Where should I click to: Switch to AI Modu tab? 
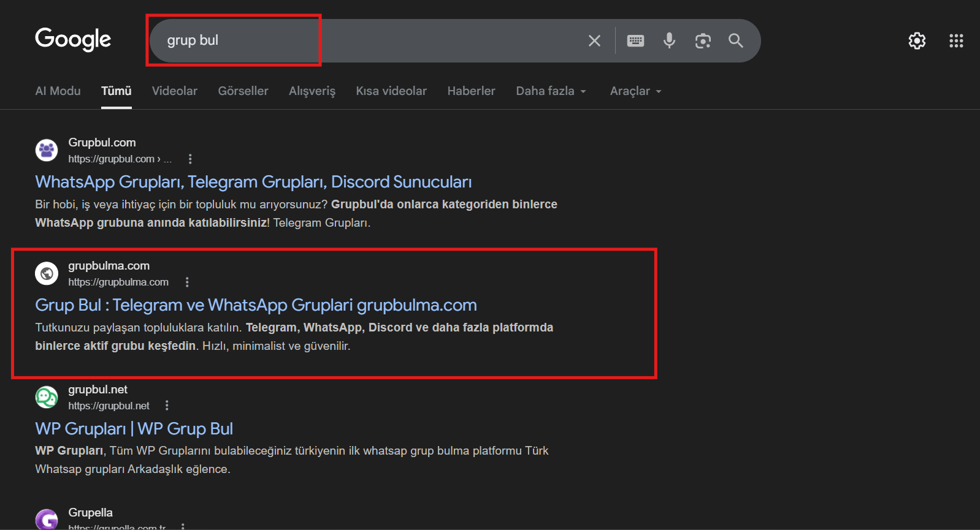(58, 91)
